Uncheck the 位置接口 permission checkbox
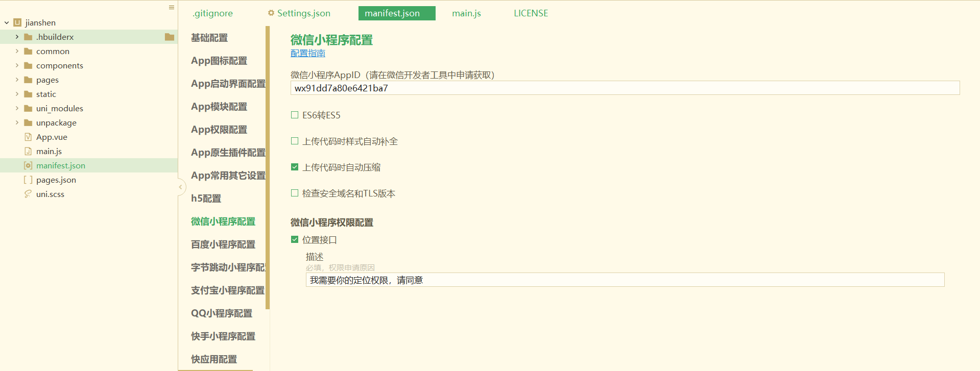This screenshot has width=980, height=371. [x=295, y=239]
